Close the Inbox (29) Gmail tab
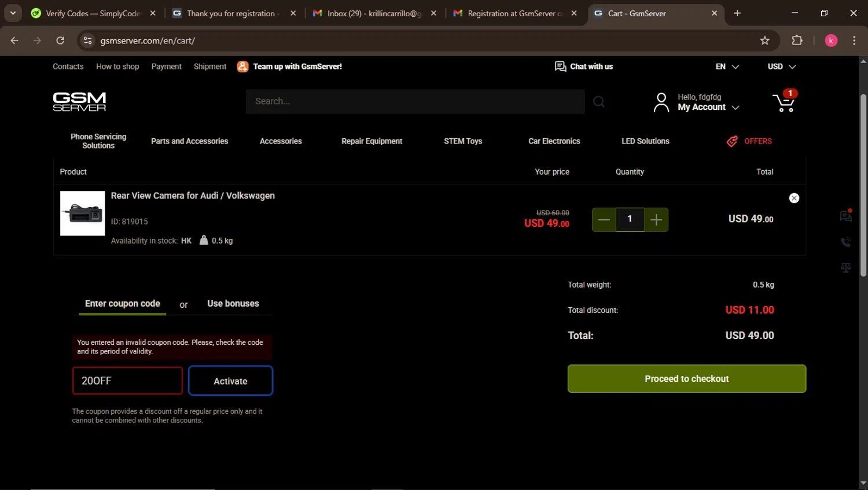 tap(433, 13)
